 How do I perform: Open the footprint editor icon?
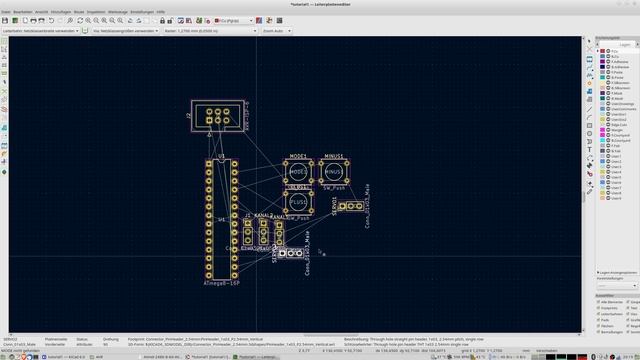coord(181,20)
